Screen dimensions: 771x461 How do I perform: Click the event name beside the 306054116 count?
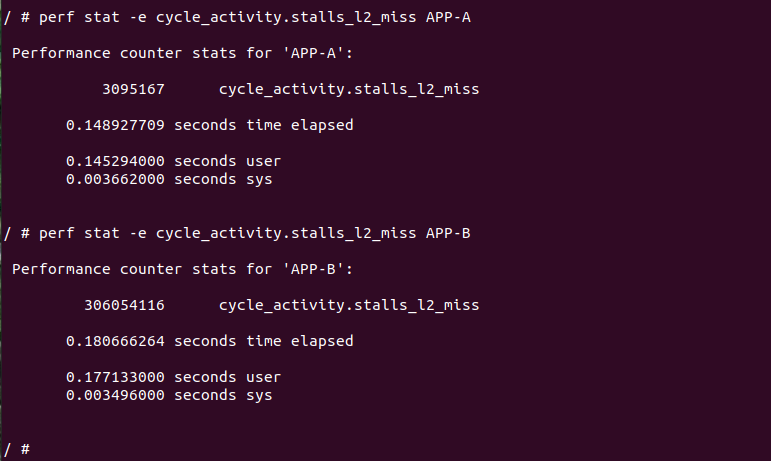[x=348, y=305]
